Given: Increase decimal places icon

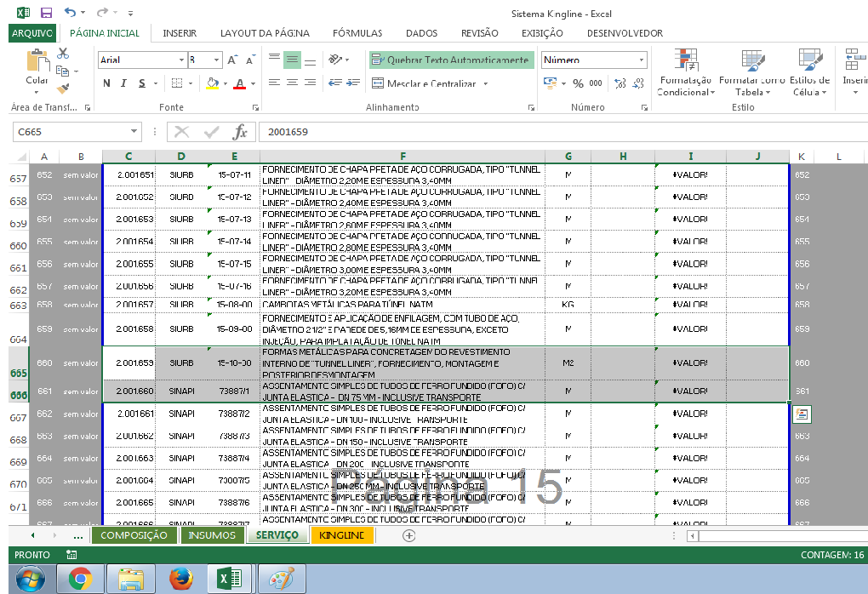Looking at the screenshot, I should point(620,83).
